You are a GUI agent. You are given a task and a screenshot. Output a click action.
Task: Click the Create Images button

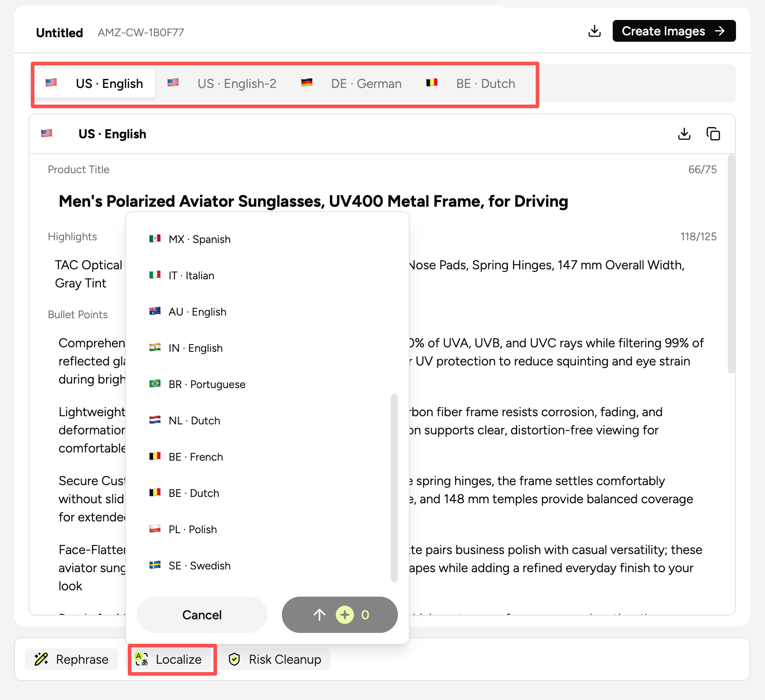point(674,31)
